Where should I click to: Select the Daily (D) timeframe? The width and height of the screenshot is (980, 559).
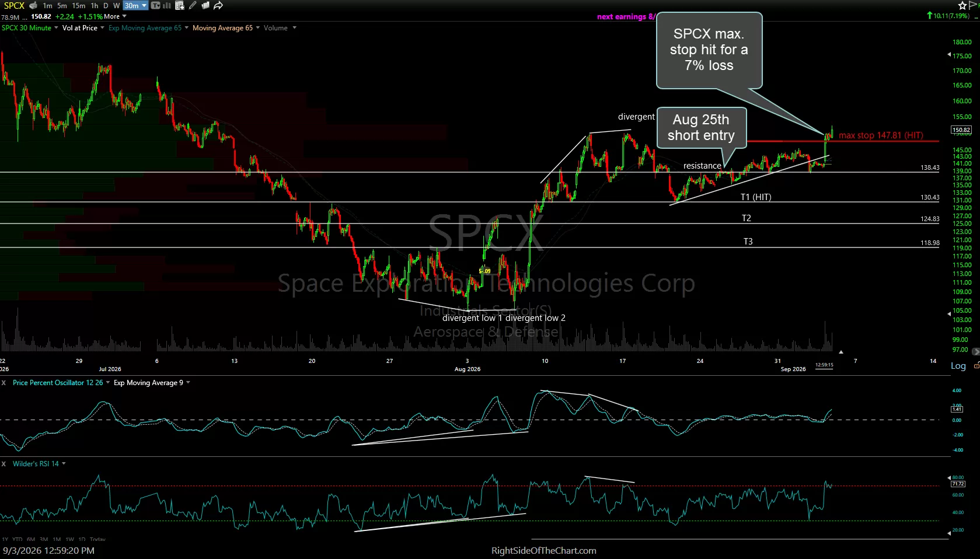point(106,6)
